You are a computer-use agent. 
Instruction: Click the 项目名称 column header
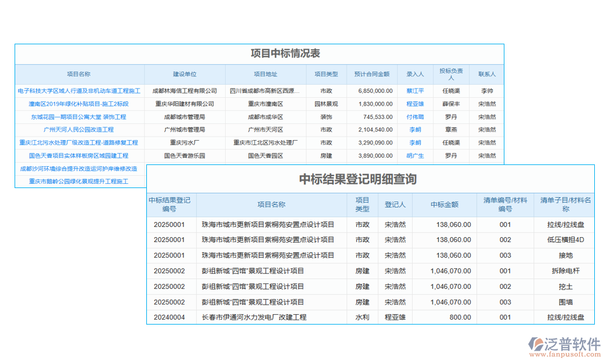click(79, 74)
